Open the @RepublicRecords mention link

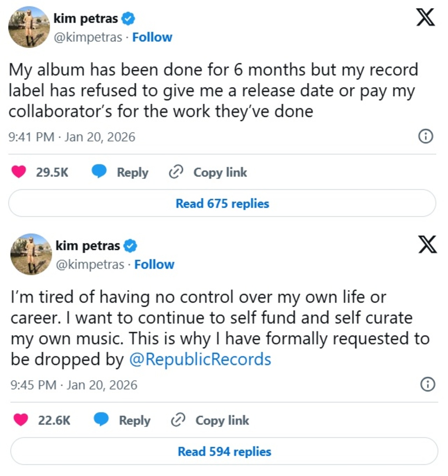pyautogui.click(x=200, y=359)
